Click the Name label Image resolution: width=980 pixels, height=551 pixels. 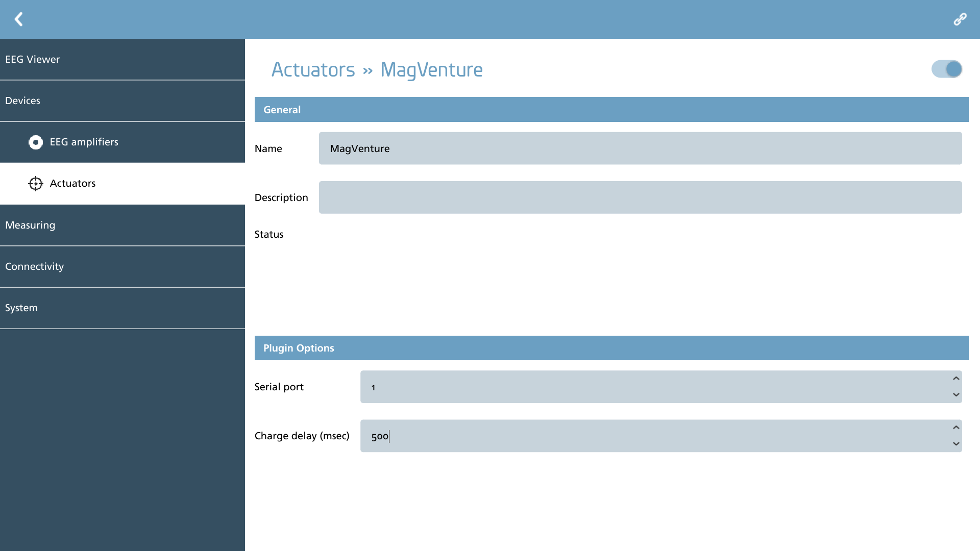pos(268,148)
